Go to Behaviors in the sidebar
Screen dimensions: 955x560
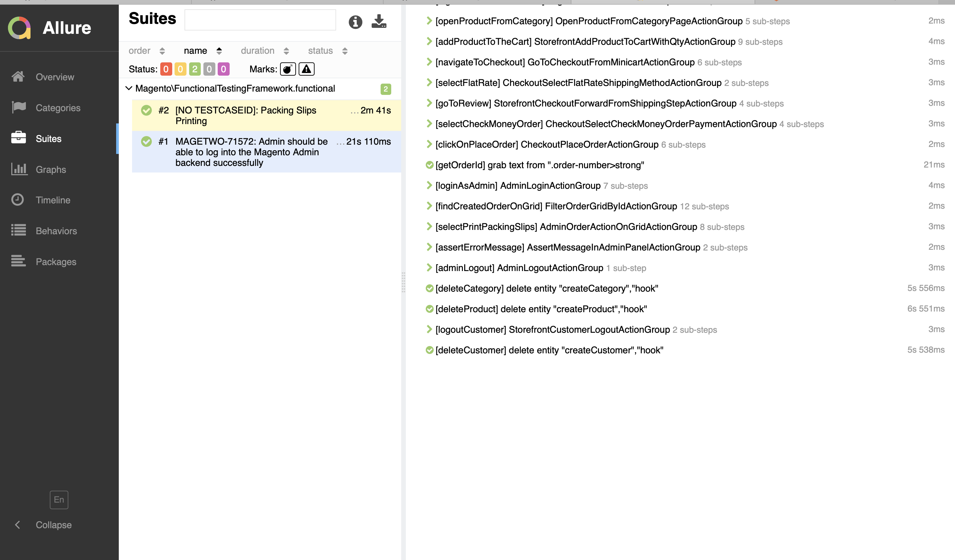coord(56,231)
